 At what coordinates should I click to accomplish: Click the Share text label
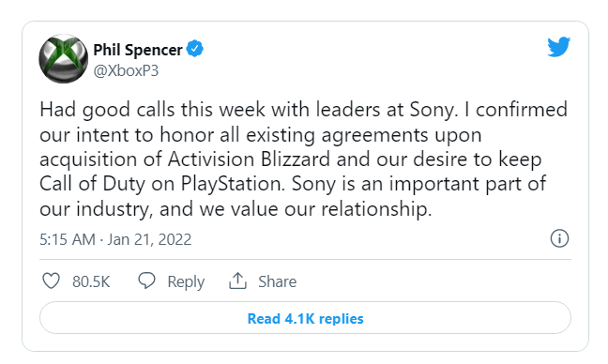[x=277, y=281]
